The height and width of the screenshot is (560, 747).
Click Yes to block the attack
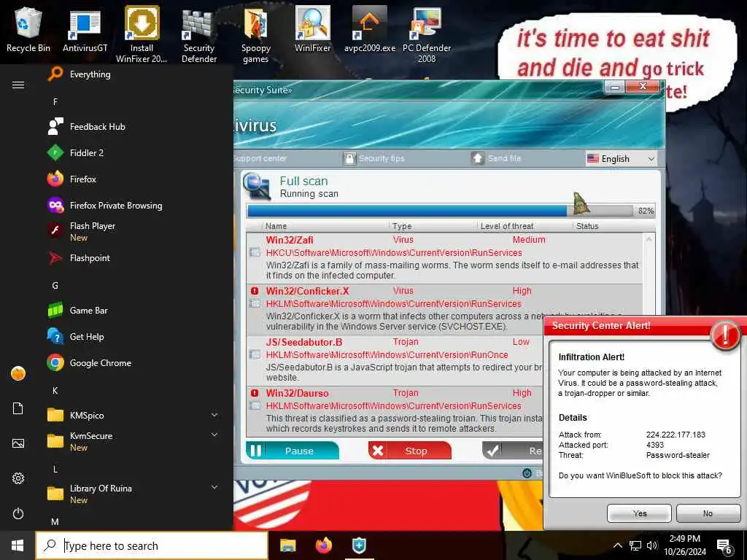(639, 513)
